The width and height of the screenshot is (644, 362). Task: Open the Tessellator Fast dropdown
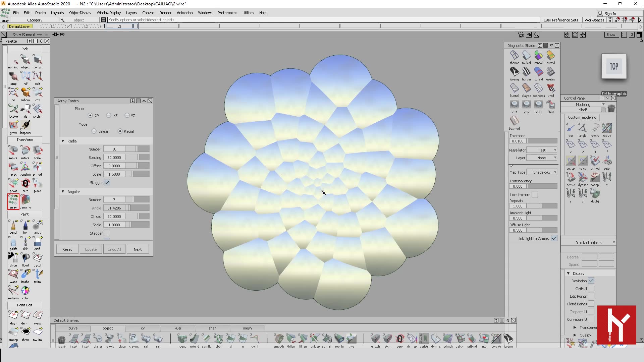coord(542,150)
